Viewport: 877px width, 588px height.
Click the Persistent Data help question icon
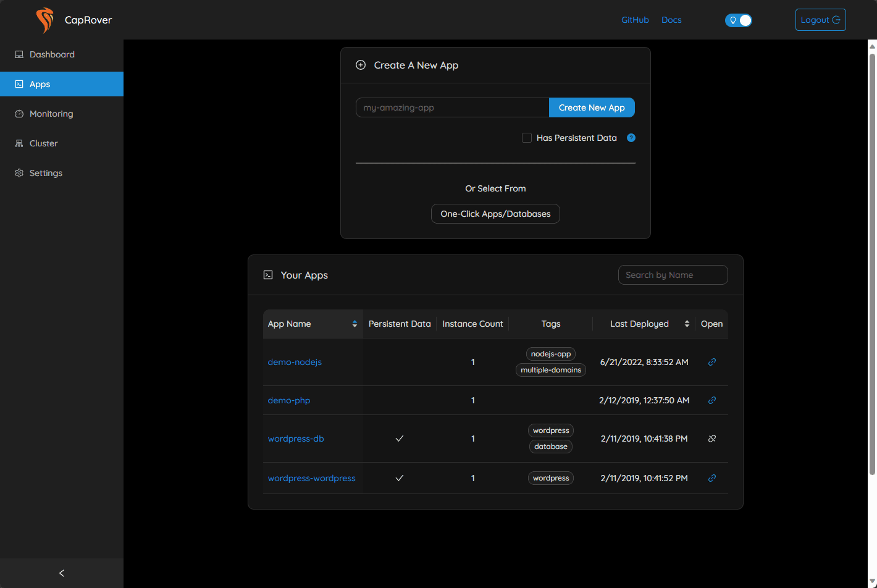click(631, 138)
